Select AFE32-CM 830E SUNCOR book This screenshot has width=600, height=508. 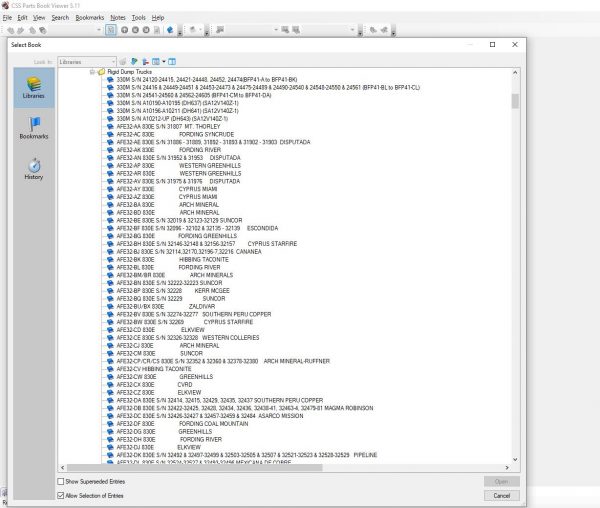160,353
